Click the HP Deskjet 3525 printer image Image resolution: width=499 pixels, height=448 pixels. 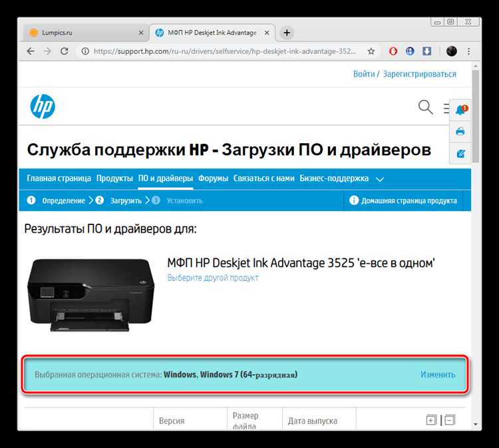pos(91,295)
